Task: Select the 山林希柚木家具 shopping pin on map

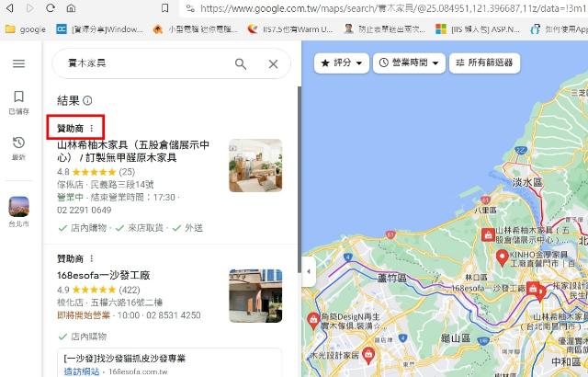Action: pos(488,234)
